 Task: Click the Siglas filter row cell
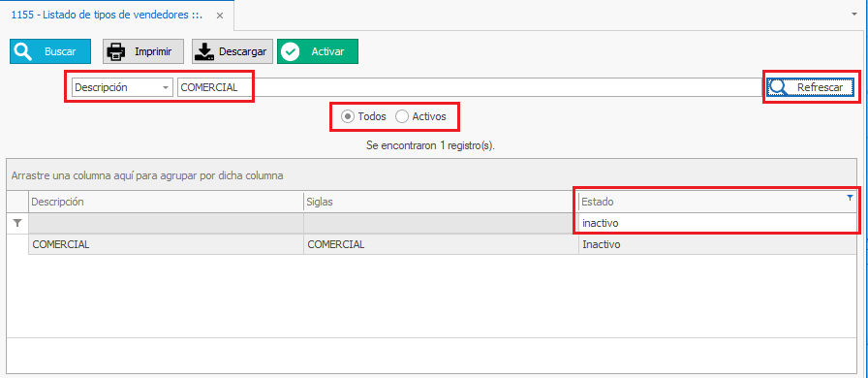[x=441, y=223]
